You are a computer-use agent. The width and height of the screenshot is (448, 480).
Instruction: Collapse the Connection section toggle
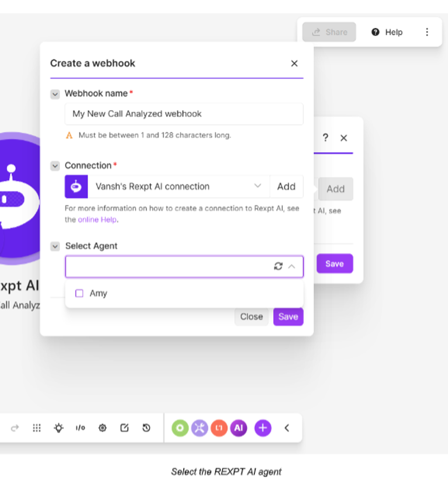pyautogui.click(x=55, y=166)
